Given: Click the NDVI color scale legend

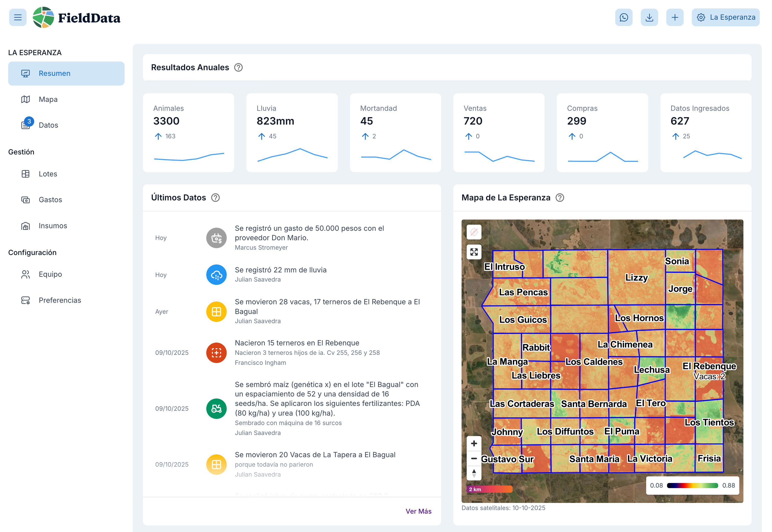Looking at the screenshot, I should click(692, 485).
